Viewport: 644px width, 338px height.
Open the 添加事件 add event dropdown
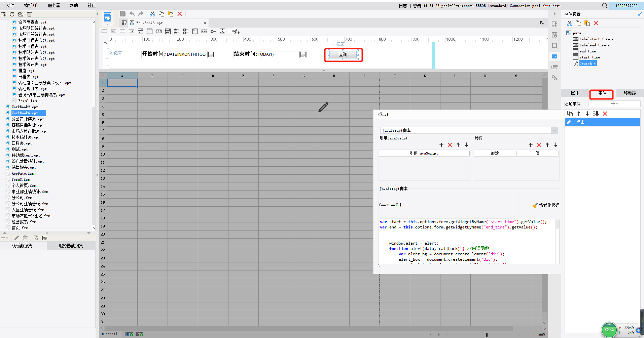tap(614, 104)
